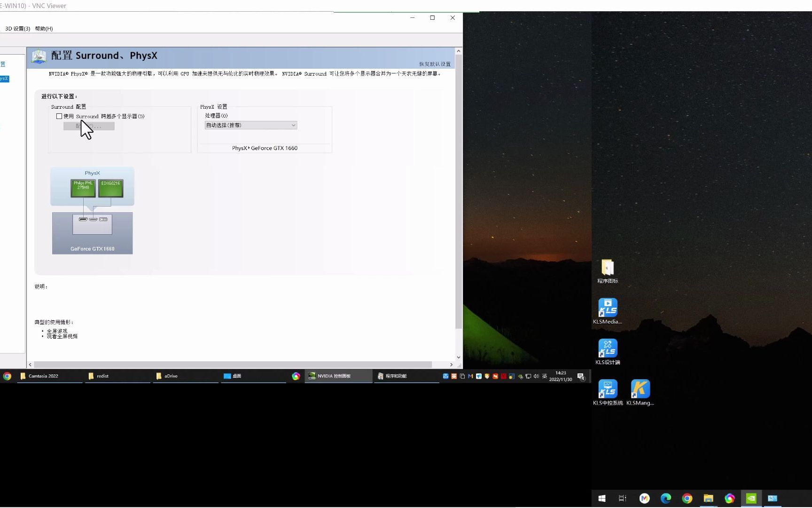Open File Explorer from bottom taskbar
The image size is (812, 508).
pyautogui.click(x=709, y=498)
